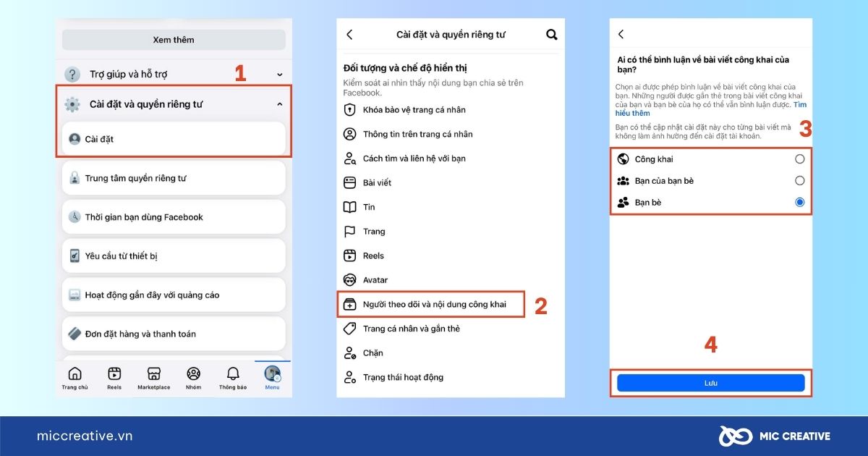
Task: Click person-search icon for Cách tìm và liên hệ
Action: [350, 159]
